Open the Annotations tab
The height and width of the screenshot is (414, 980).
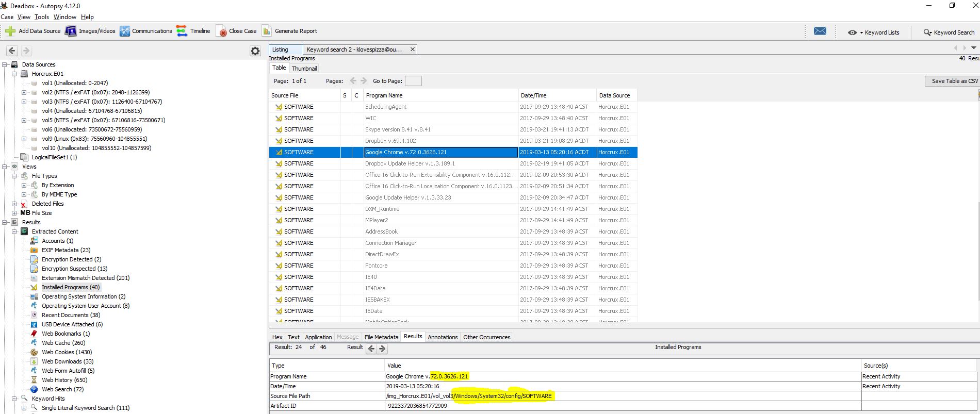click(443, 337)
